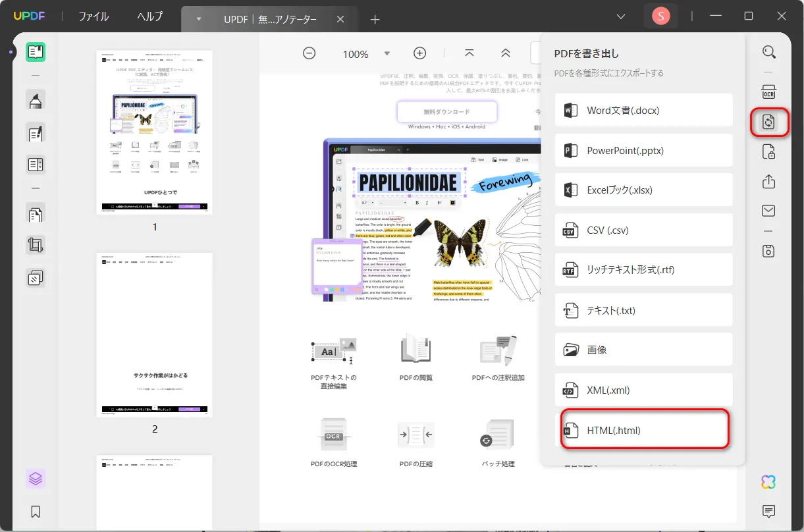Close the UPDF document tab
The image size is (804, 532).
pyautogui.click(x=340, y=19)
